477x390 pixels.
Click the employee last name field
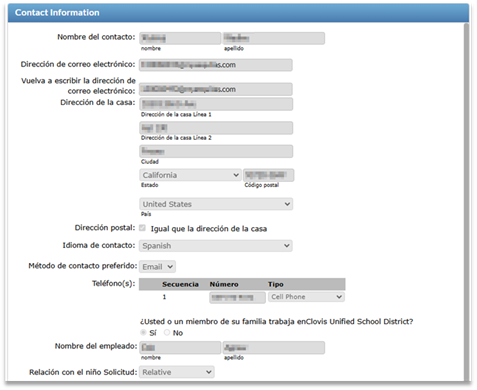[273, 347]
